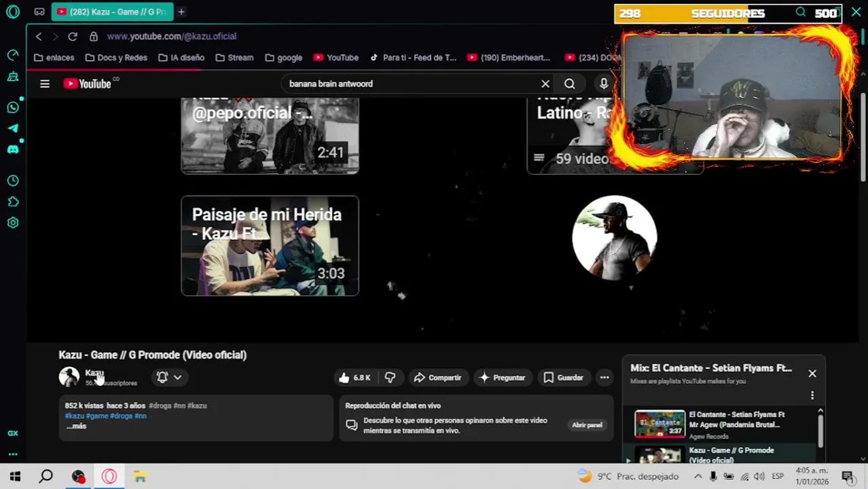Click the Preguntar button
Image resolution: width=868 pixels, height=489 pixels.
click(502, 378)
